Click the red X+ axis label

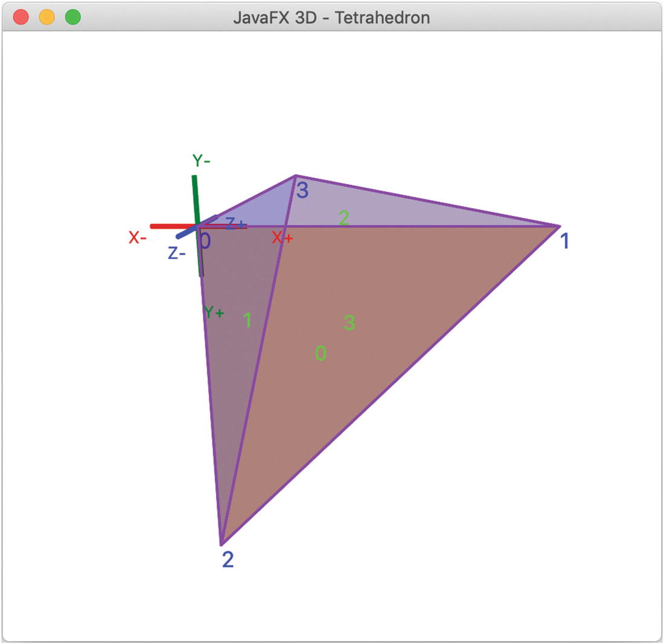coord(282,238)
